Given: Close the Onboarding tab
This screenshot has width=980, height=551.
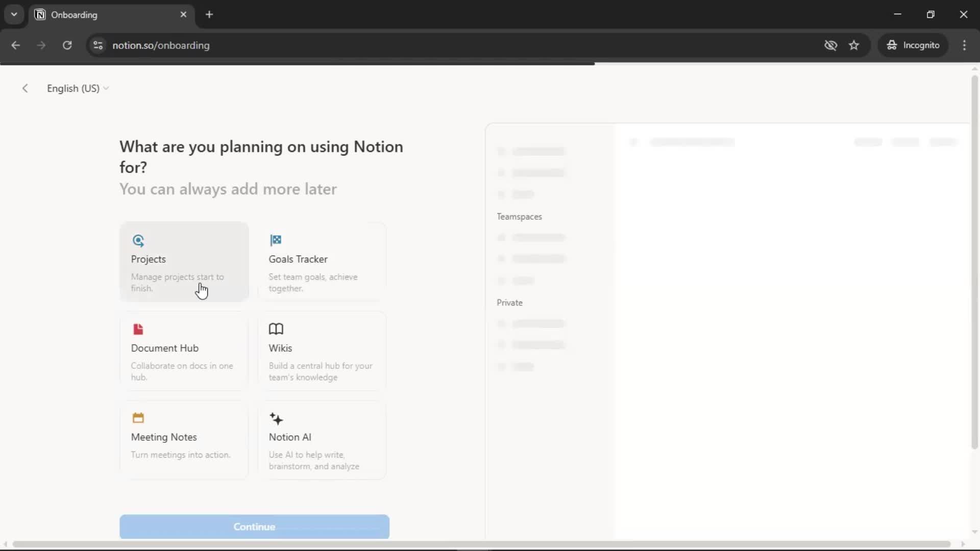Looking at the screenshot, I should 184,15.
